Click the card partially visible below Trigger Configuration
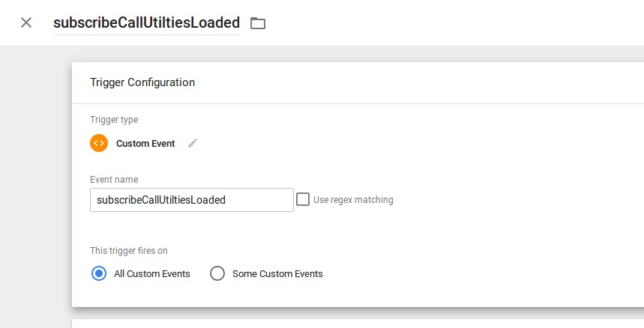 pos(358,324)
